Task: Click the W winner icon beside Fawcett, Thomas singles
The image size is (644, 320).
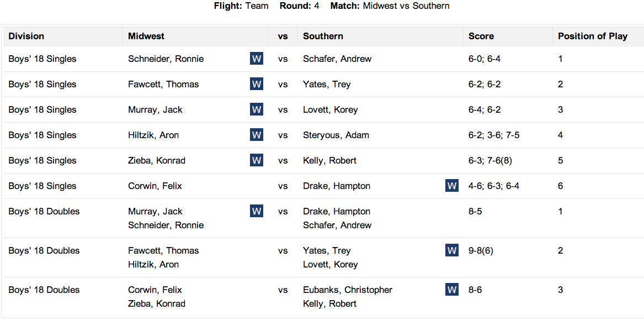Action: [x=256, y=84]
